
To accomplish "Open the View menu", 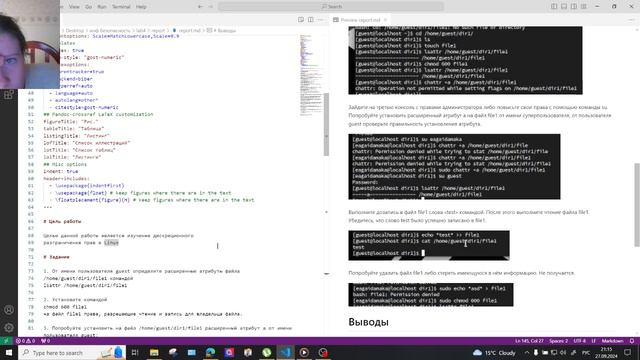I will pos(74,7).
